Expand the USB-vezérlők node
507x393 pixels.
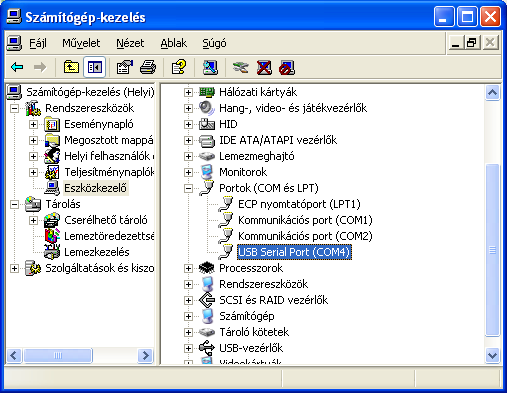pyautogui.click(x=188, y=348)
